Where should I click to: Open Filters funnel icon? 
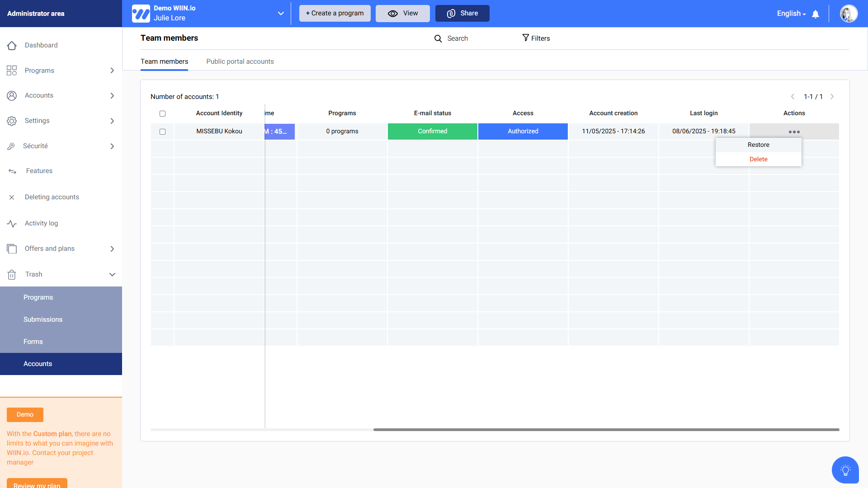525,38
